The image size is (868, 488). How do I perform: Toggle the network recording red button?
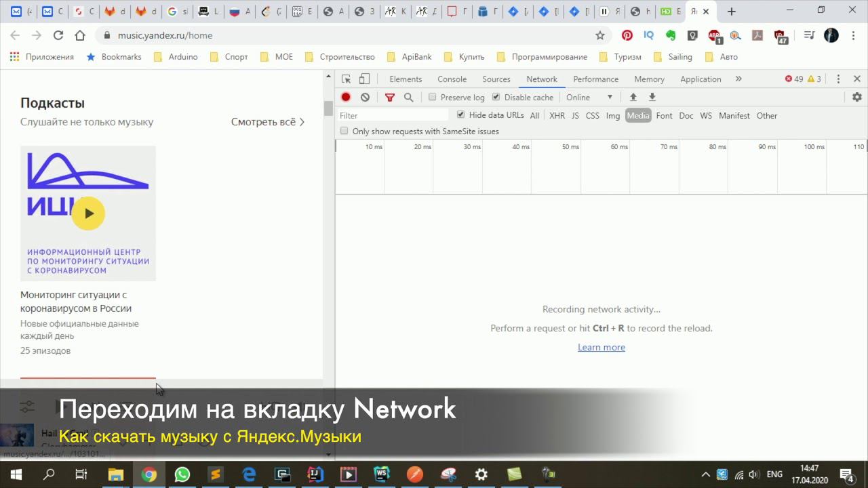(346, 97)
